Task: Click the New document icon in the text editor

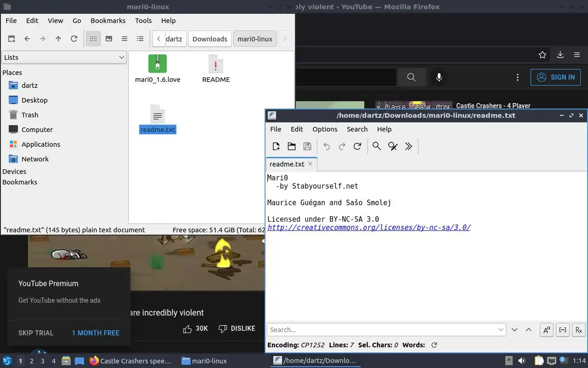Action: pos(276,146)
